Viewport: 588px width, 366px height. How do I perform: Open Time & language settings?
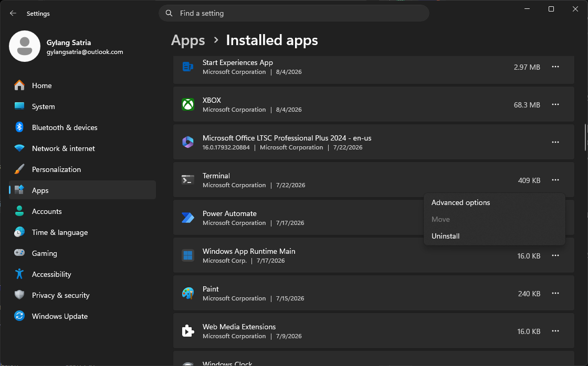(82, 232)
